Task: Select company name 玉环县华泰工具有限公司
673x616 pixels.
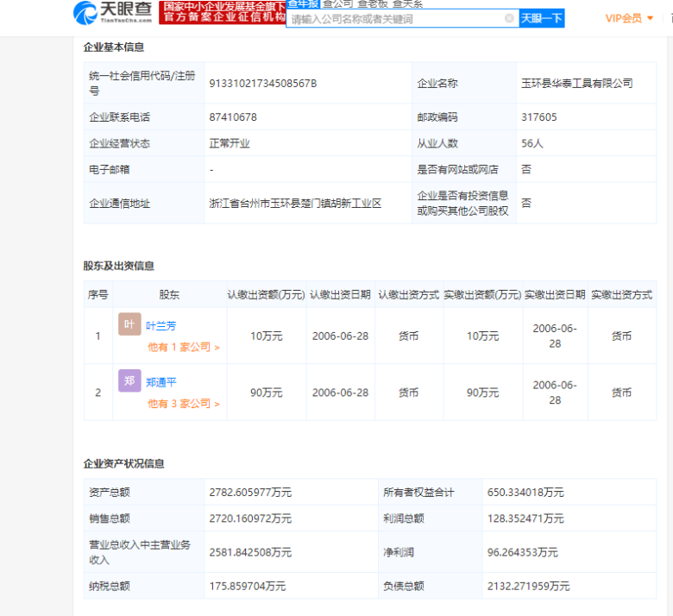Action: [577, 84]
